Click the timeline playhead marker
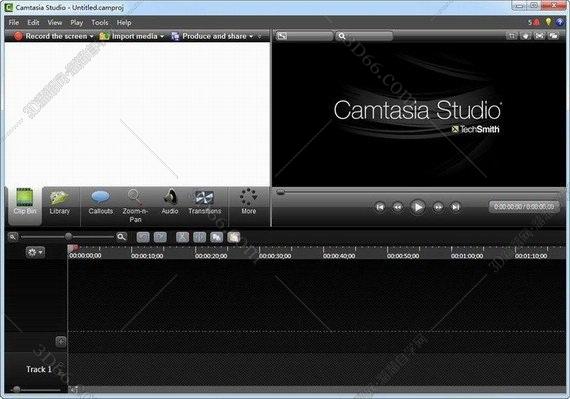The width and height of the screenshot is (570, 399). (73, 248)
